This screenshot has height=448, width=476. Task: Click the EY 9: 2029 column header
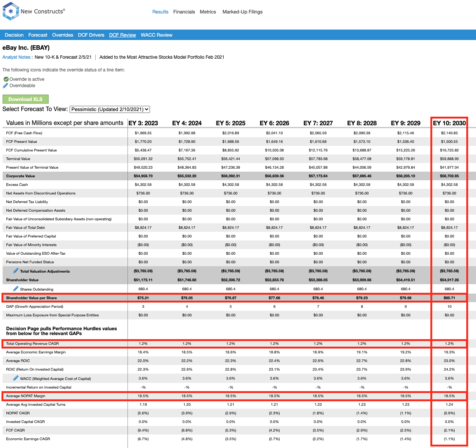point(406,123)
